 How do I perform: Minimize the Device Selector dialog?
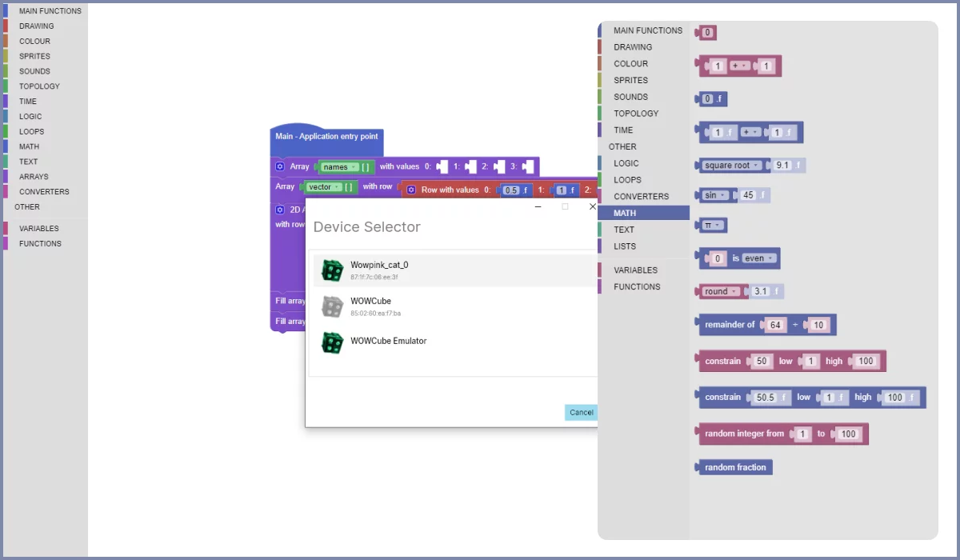pos(538,206)
